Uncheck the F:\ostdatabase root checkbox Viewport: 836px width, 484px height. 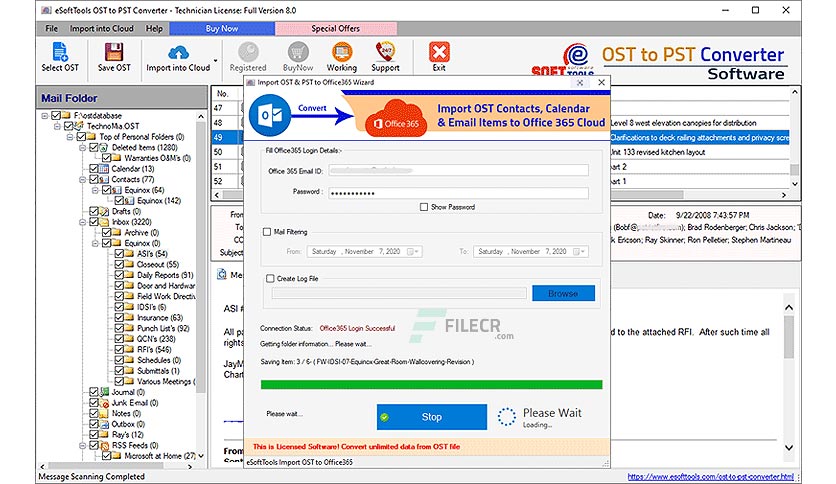coord(55,115)
